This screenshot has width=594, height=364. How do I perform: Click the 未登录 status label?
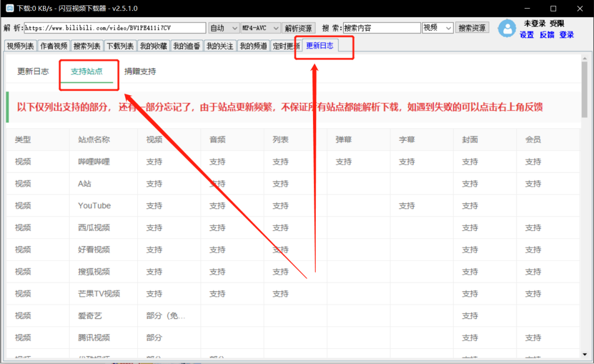[535, 24]
